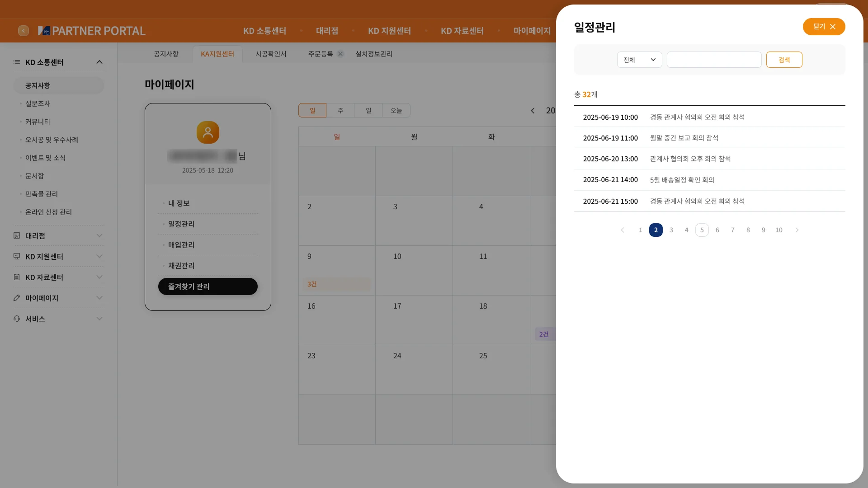The width and height of the screenshot is (868, 488).
Task: Go to next pagination page arrow
Action: (x=797, y=230)
